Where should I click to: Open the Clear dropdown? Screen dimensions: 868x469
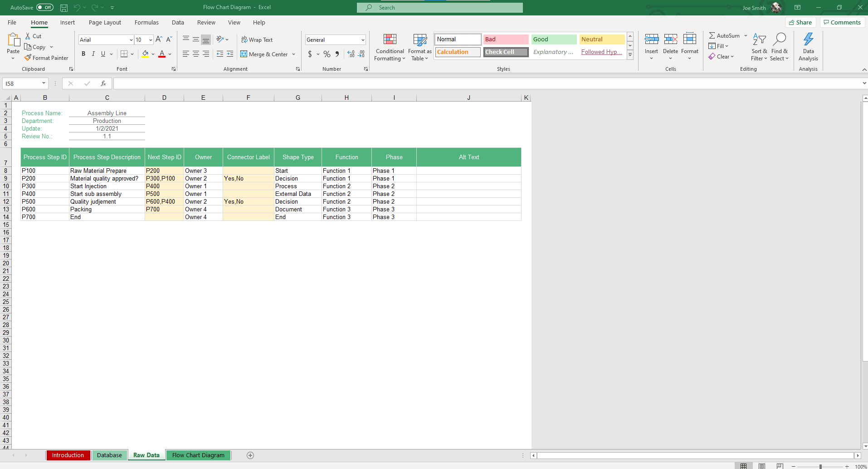coord(721,57)
